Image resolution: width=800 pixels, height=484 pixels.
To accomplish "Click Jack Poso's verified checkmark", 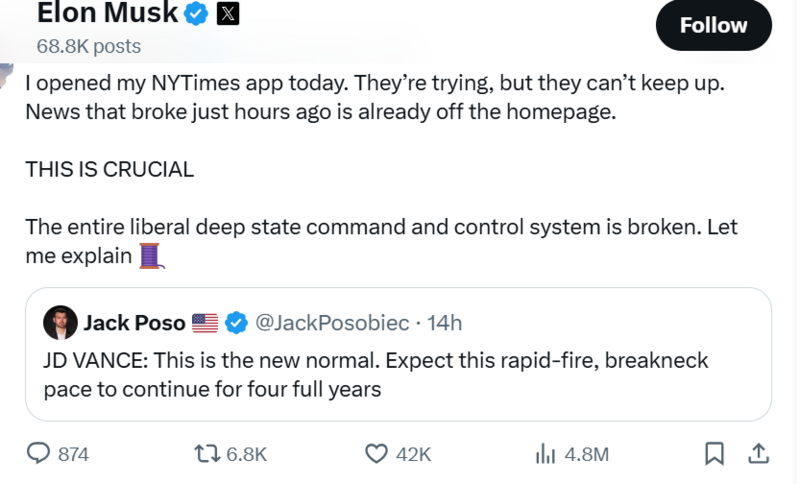I will [236, 322].
